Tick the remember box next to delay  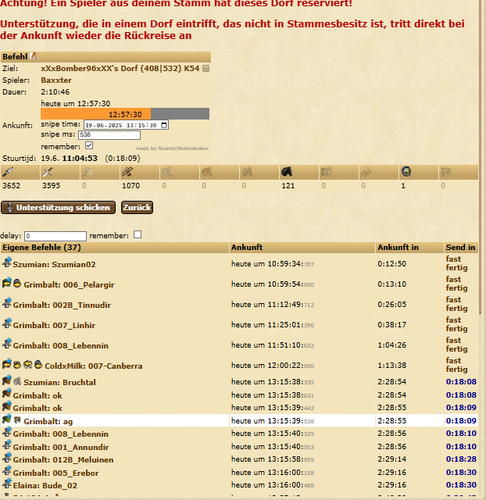137,235
